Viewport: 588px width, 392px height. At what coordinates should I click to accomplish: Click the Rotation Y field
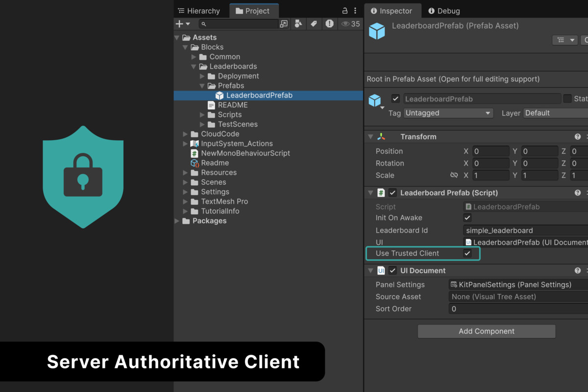coord(539,163)
